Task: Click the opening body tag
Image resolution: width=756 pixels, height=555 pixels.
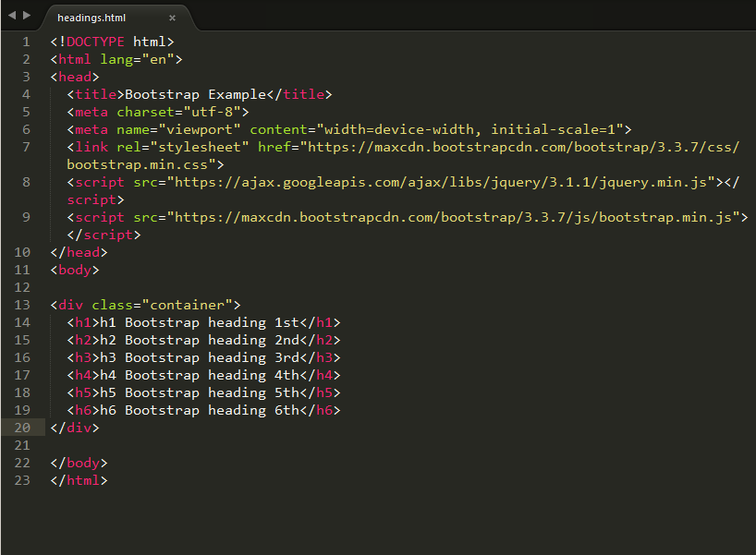Action: [x=75, y=270]
